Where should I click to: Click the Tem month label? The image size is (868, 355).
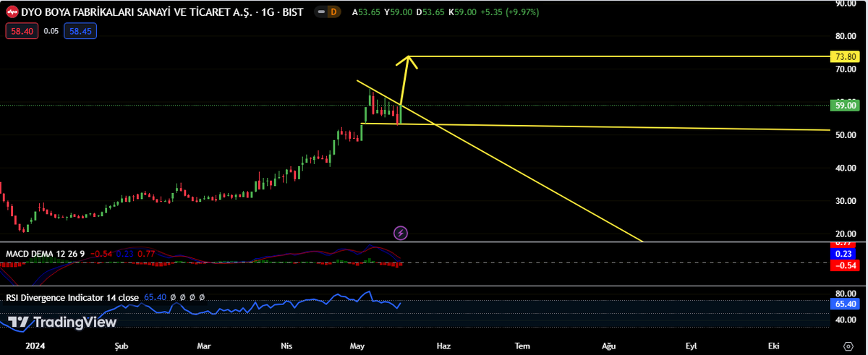coord(522,346)
